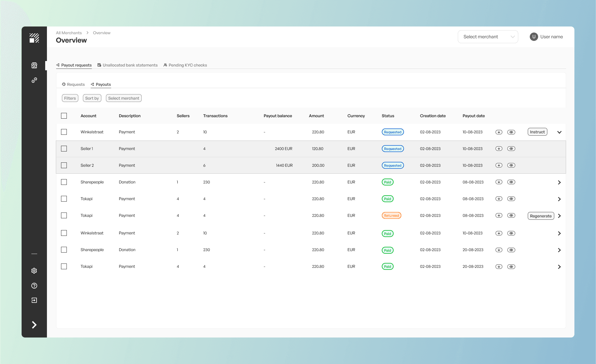The width and height of the screenshot is (596, 364).
Task: Click the link icon in sidebar
Action: pos(34,80)
